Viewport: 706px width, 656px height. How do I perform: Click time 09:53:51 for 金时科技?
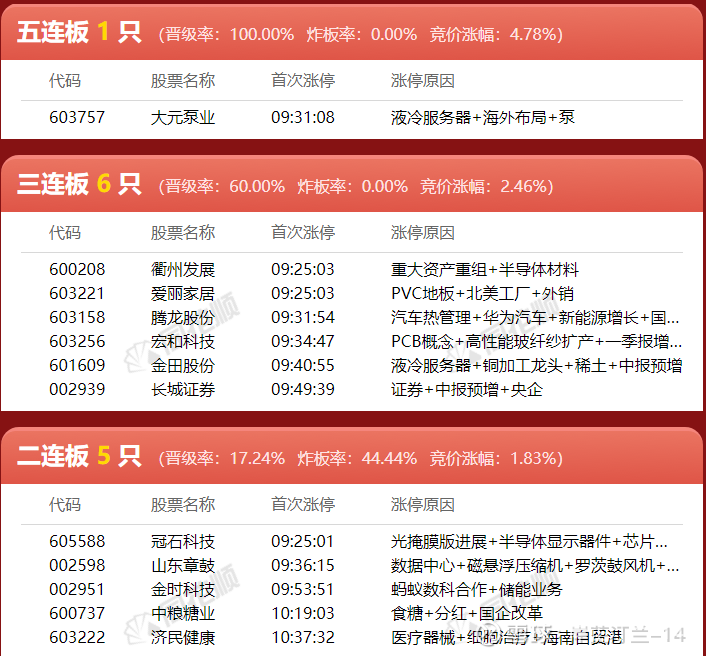pos(303,589)
